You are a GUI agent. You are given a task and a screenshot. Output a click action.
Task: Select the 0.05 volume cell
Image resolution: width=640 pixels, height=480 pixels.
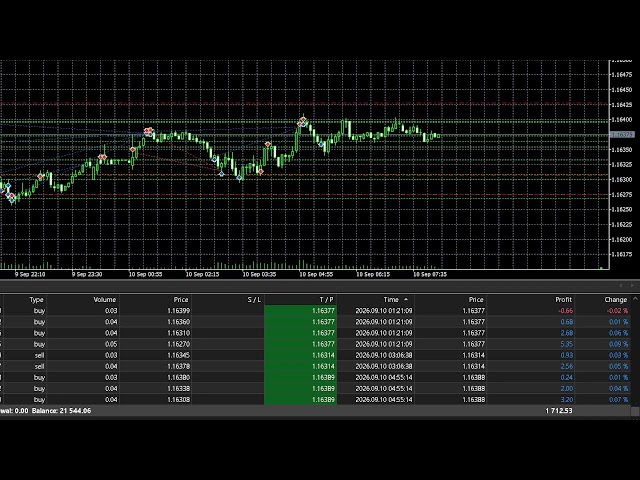(x=111, y=344)
